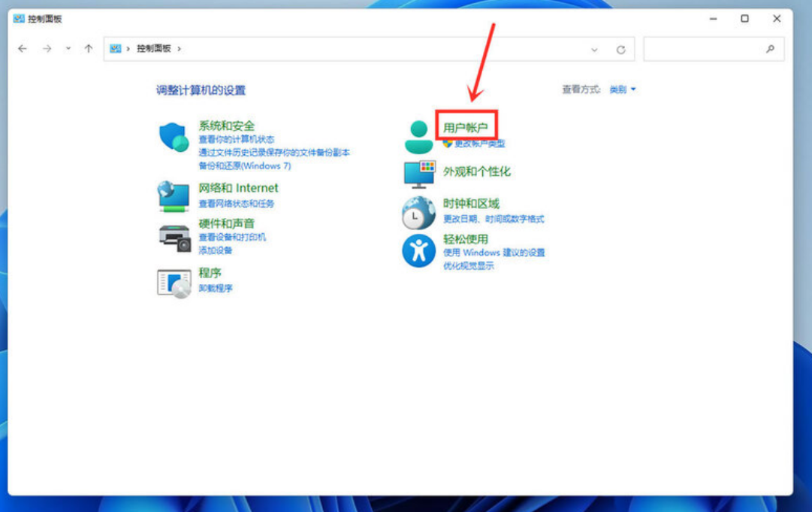Click the search magnifier icon
The width and height of the screenshot is (812, 512).
point(770,49)
